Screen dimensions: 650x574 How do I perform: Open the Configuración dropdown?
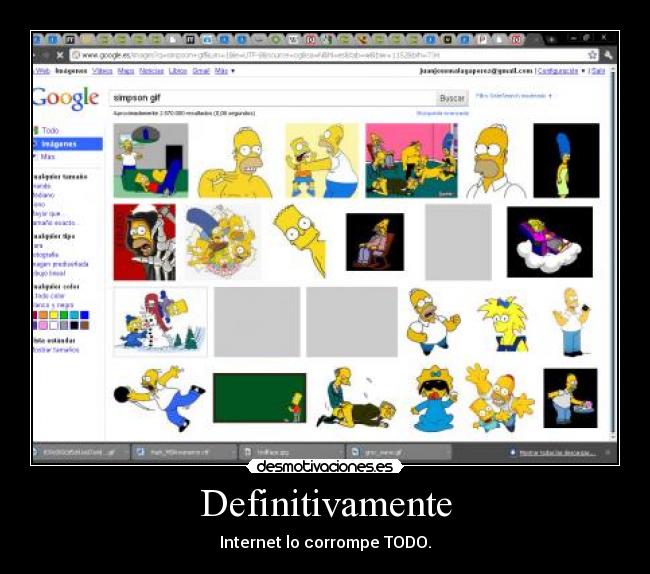[x=561, y=71]
